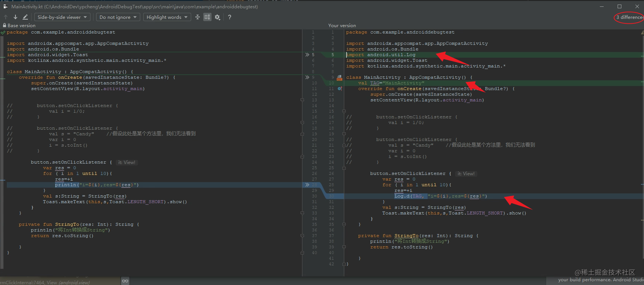Collapse fold marker at your version line 35

[x=344, y=224]
